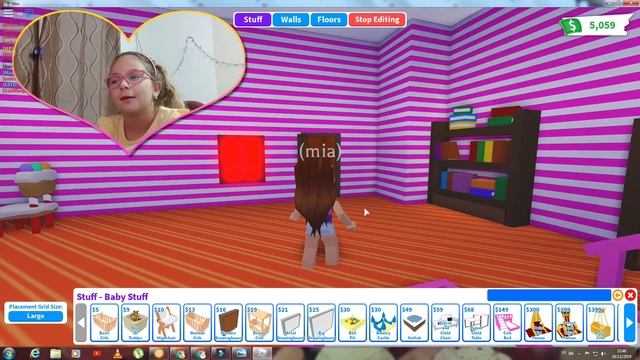The image size is (640, 360).
Task: Close the Baby Stuff catalog panel
Action: pyautogui.click(x=630, y=295)
